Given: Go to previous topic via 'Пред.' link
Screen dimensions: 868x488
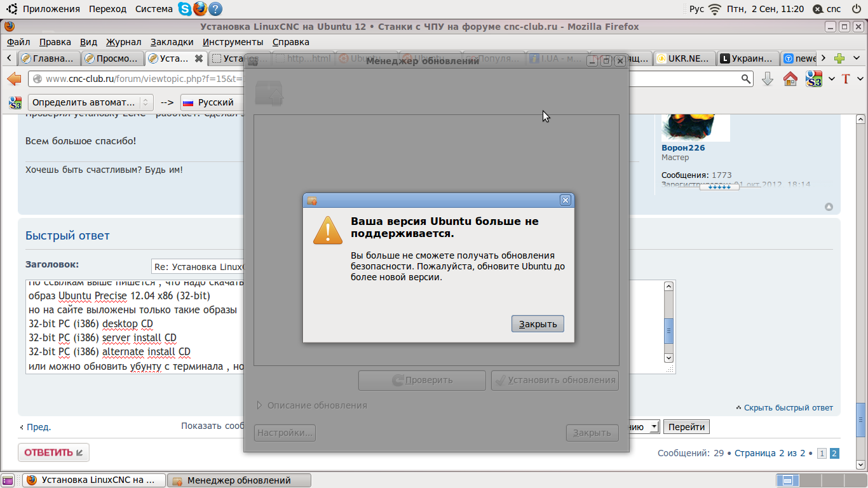Looking at the screenshot, I should click(39, 427).
